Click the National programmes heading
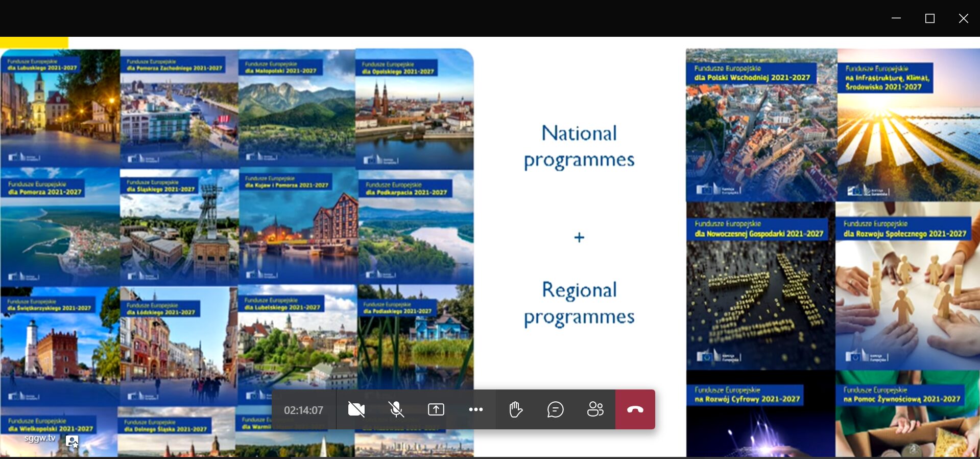 (579, 146)
